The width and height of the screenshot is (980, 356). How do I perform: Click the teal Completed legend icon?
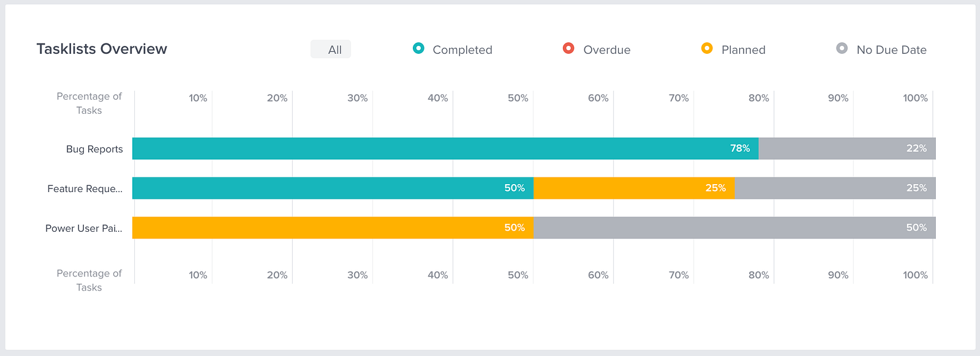(418, 48)
